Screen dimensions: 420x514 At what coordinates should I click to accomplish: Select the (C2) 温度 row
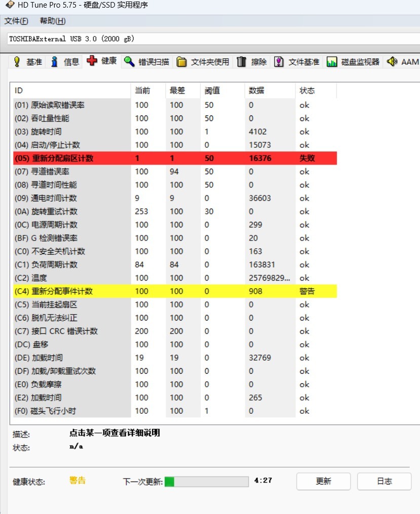175,278
